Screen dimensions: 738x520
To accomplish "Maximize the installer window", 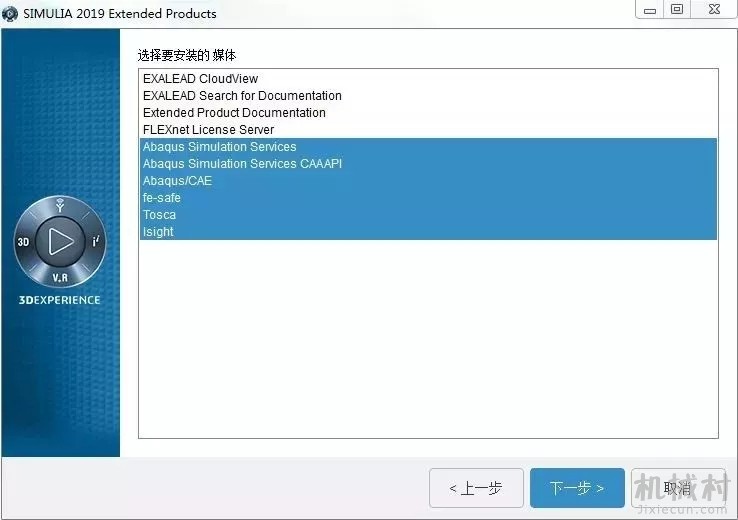I will pyautogui.click(x=677, y=9).
